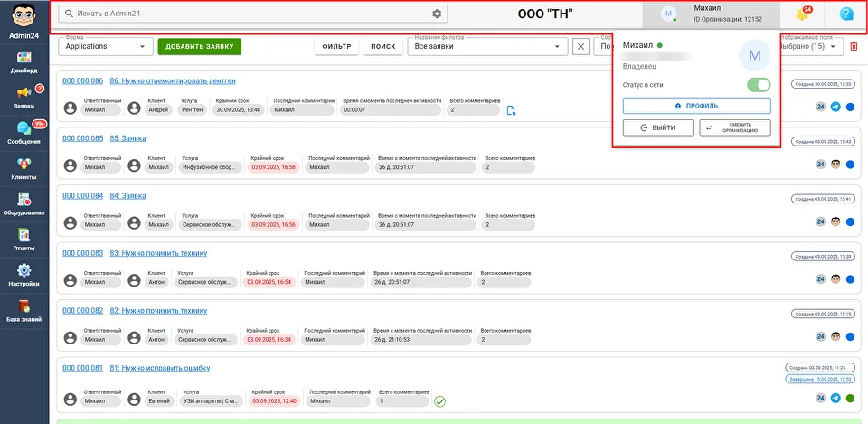Click service chip Инфузионное обор...

pyautogui.click(x=212, y=167)
